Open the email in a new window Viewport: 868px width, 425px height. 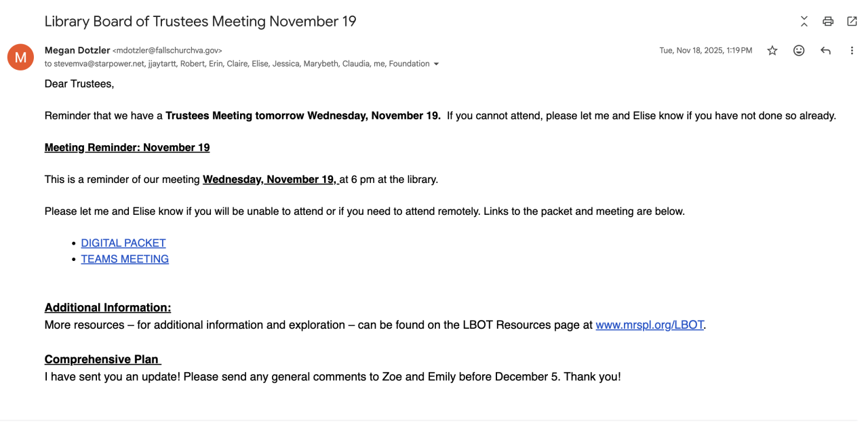[852, 21]
